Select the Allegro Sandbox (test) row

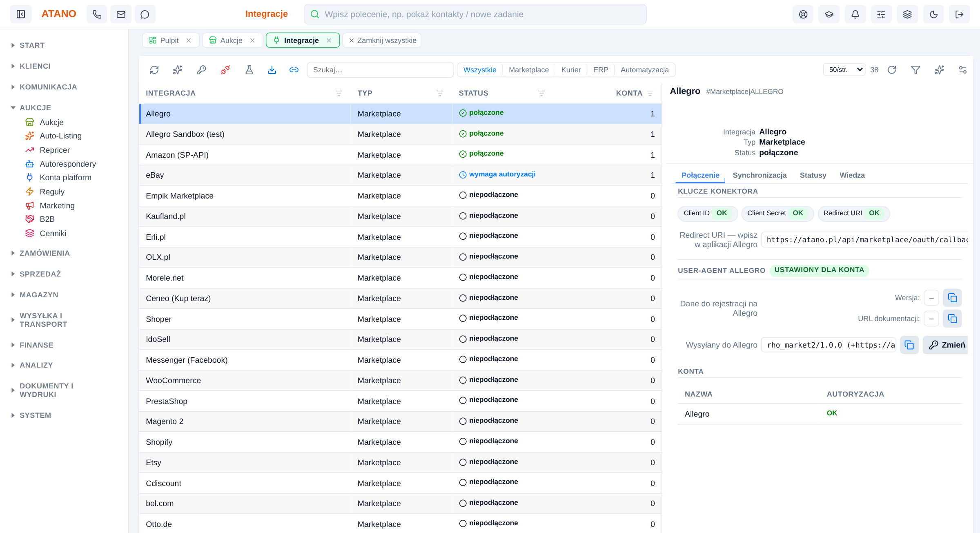click(x=400, y=134)
